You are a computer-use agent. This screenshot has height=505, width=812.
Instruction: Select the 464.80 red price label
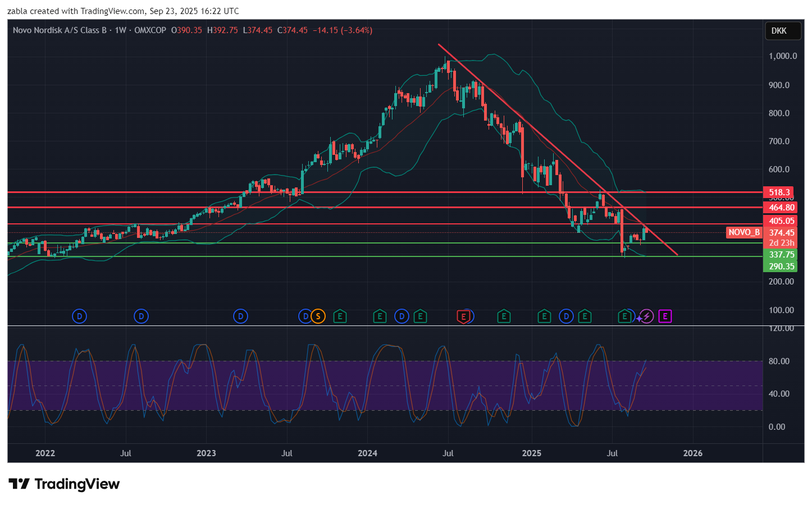(x=781, y=208)
